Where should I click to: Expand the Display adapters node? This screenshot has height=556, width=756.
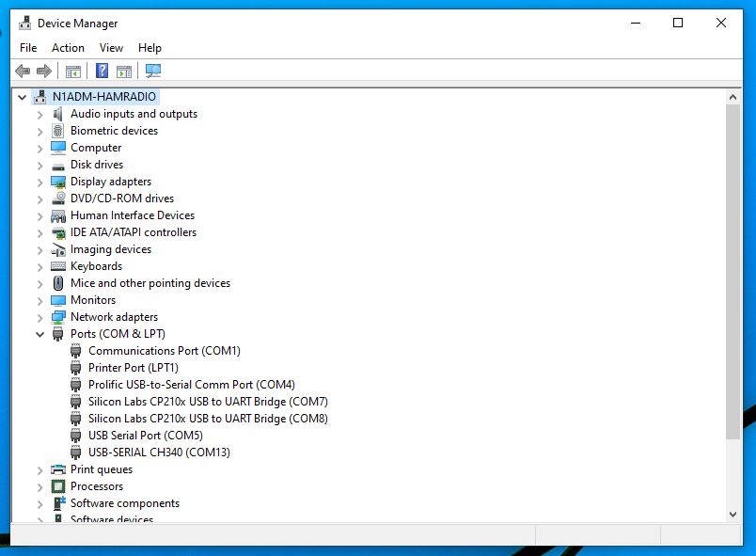39,182
